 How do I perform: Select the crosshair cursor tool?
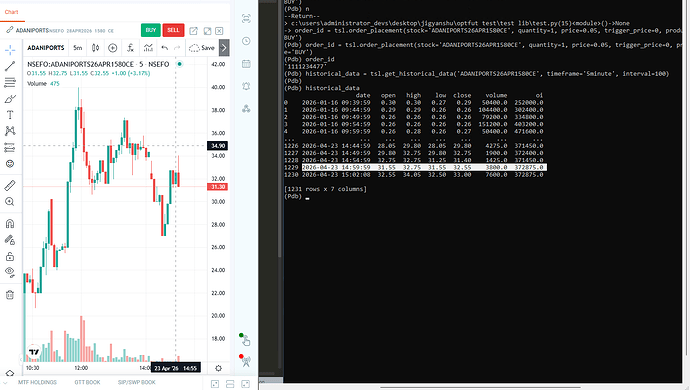pos(10,50)
